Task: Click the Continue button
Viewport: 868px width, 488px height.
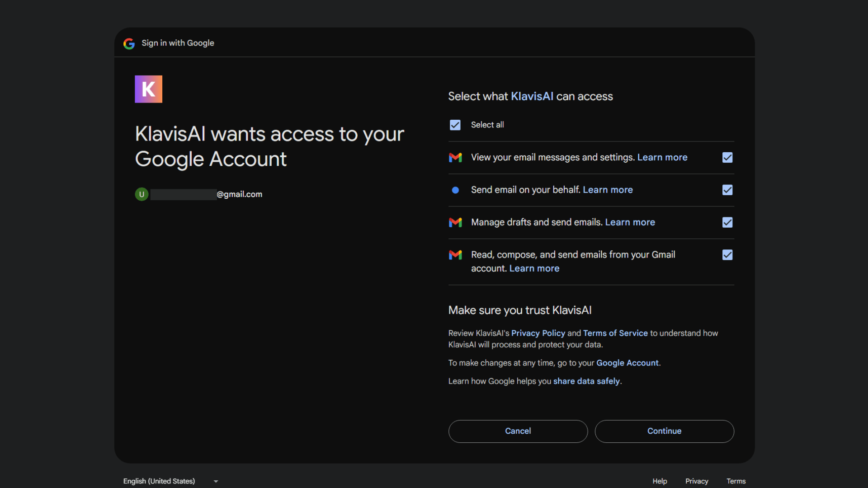Action: (x=664, y=431)
